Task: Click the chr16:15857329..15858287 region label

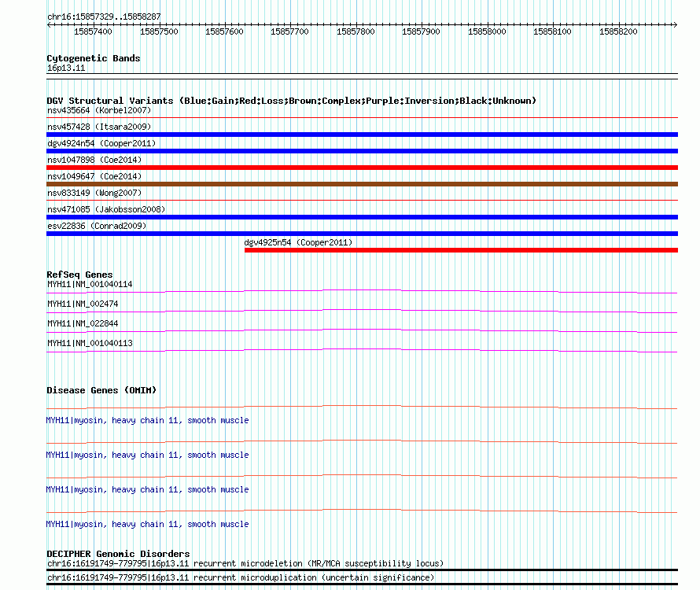Action: click(104, 17)
